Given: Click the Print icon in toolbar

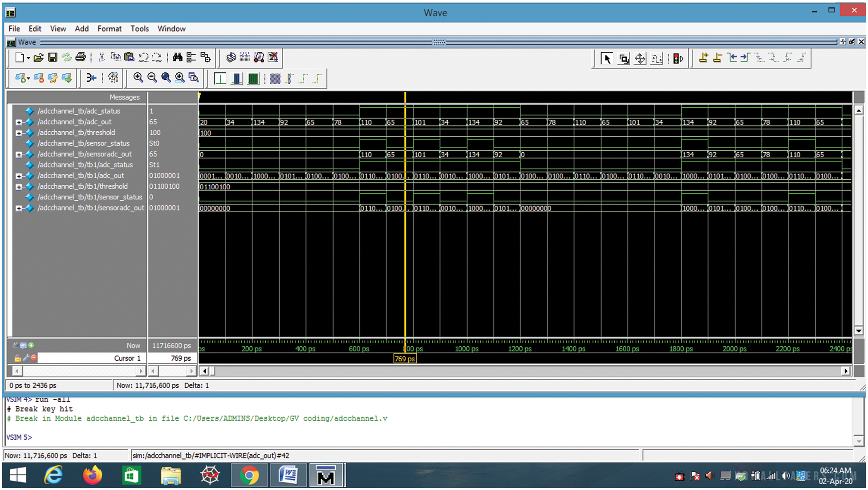Looking at the screenshot, I should click(x=81, y=57).
